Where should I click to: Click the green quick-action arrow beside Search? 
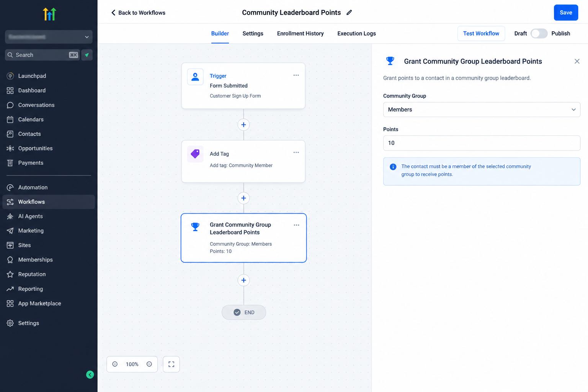point(87,55)
